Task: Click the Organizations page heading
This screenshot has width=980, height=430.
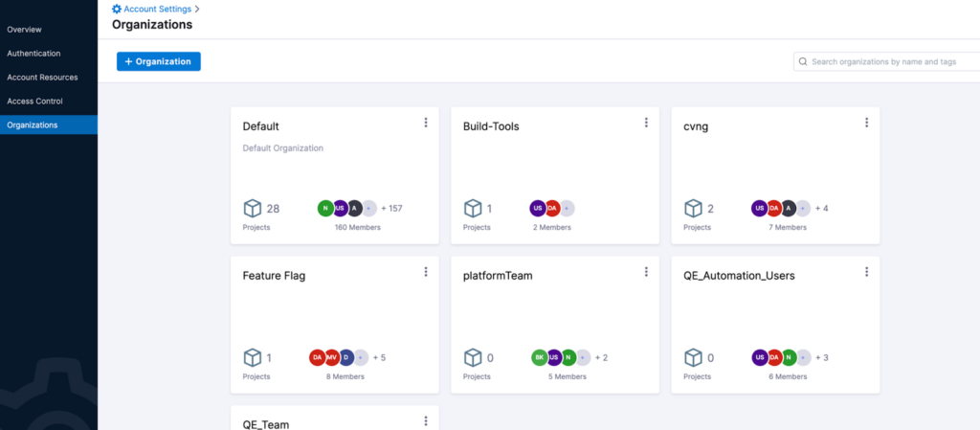Action: click(152, 25)
